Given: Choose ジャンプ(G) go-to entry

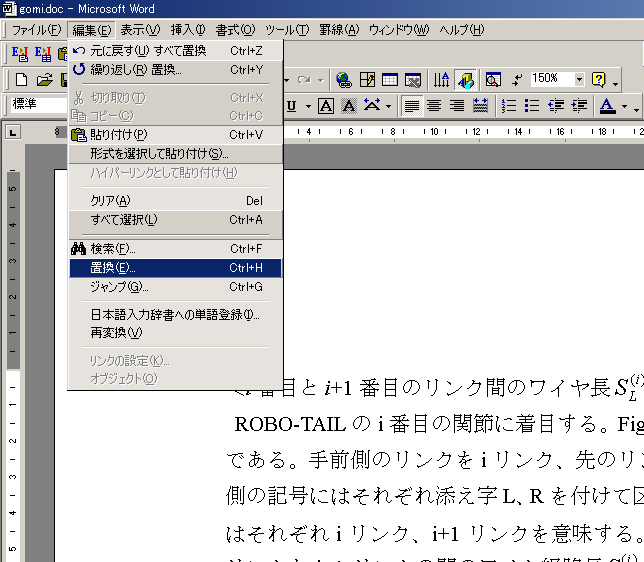Looking at the screenshot, I should tap(176, 287).
